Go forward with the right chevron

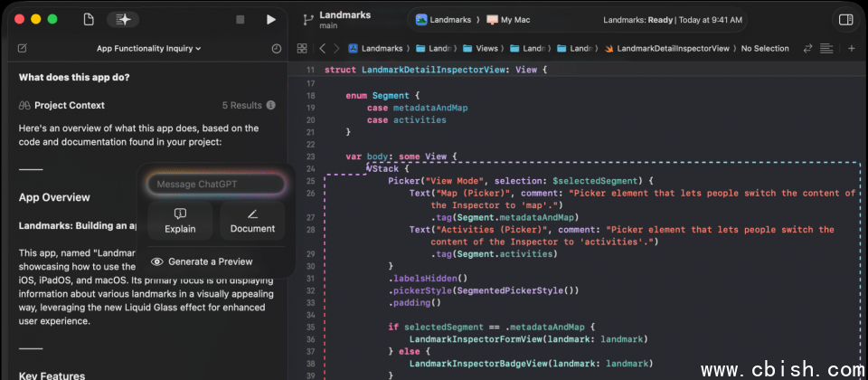[x=336, y=49]
